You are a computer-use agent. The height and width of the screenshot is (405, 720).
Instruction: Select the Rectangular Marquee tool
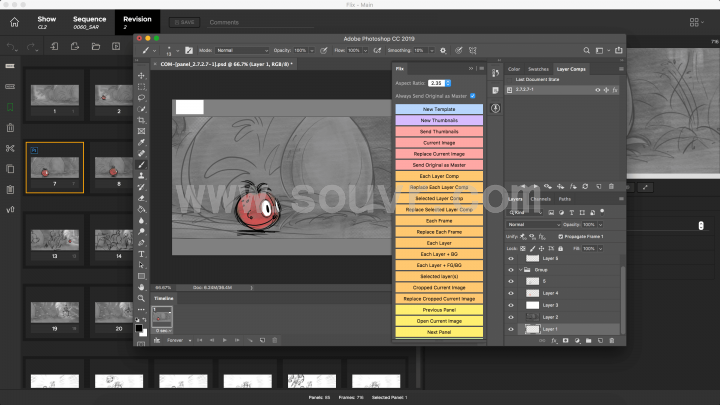coord(141,87)
